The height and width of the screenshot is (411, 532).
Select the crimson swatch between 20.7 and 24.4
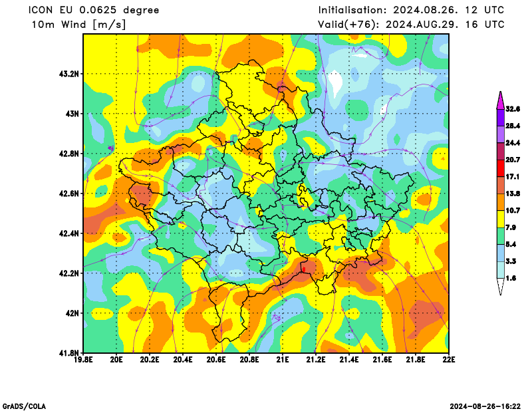pos(501,152)
